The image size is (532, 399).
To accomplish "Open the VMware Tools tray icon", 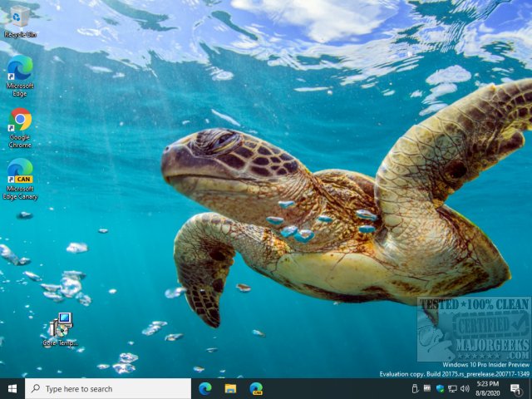I will pyautogui.click(x=427, y=388).
